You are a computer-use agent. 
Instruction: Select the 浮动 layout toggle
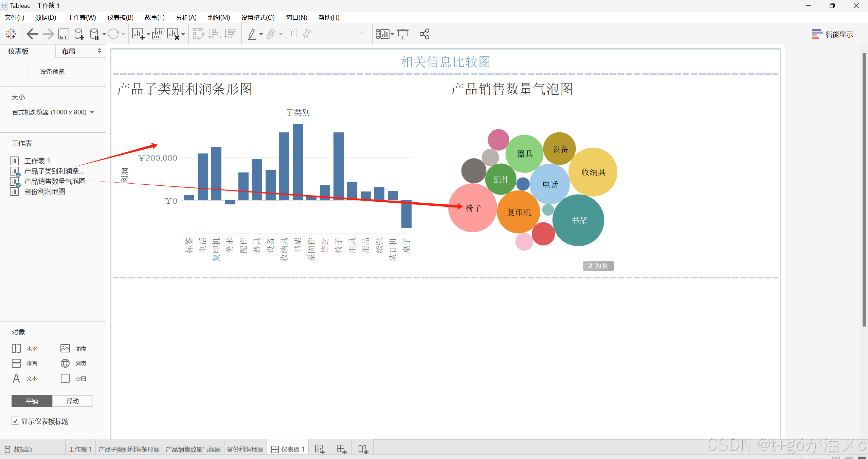72,401
